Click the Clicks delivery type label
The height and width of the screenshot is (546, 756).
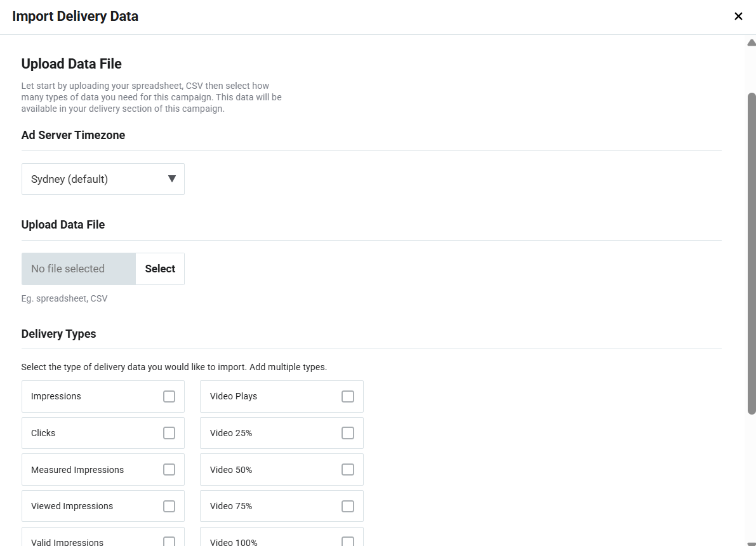click(x=43, y=433)
